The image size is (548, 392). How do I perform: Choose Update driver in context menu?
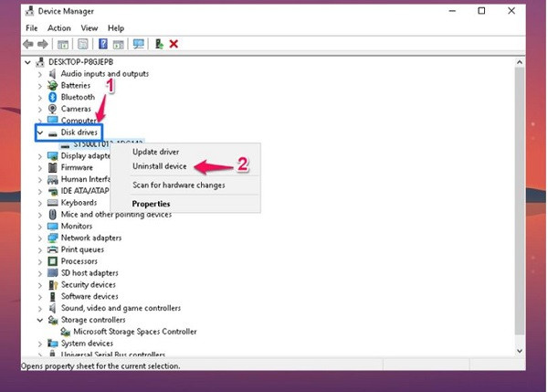[156, 152]
